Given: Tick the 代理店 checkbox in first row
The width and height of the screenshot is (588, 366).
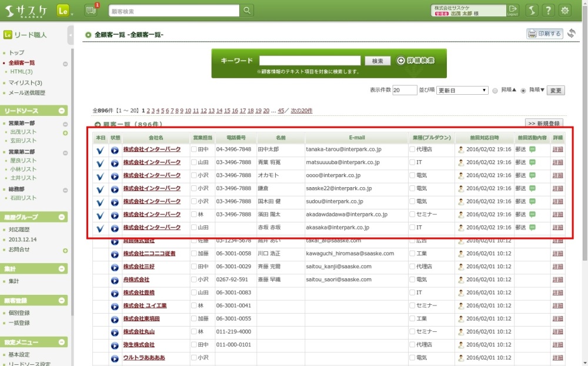Looking at the screenshot, I should click(412, 149).
